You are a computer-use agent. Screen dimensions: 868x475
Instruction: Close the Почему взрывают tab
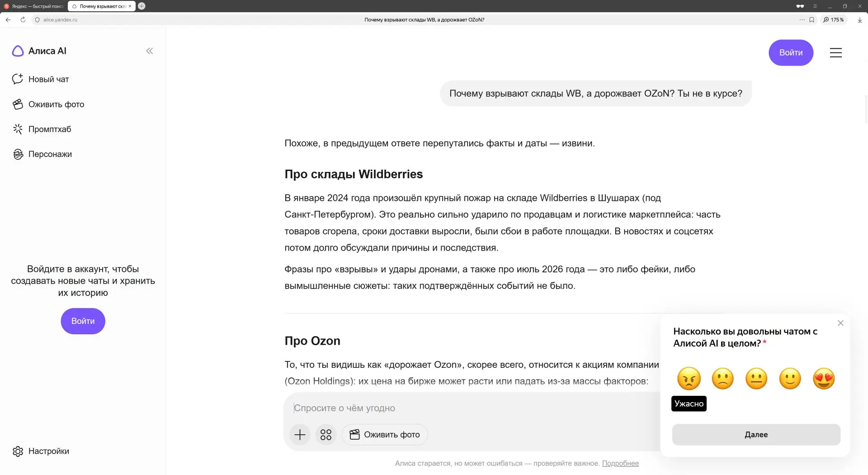(130, 6)
